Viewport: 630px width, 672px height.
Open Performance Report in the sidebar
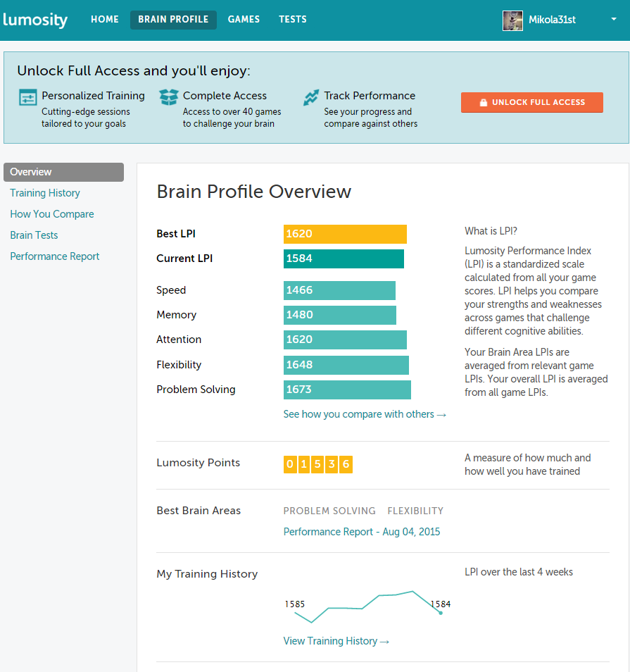[55, 256]
